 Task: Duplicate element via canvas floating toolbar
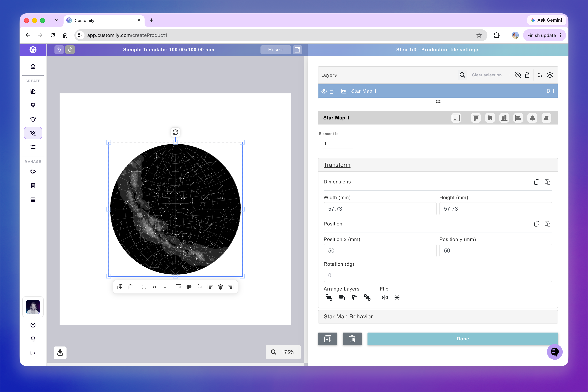(120, 287)
